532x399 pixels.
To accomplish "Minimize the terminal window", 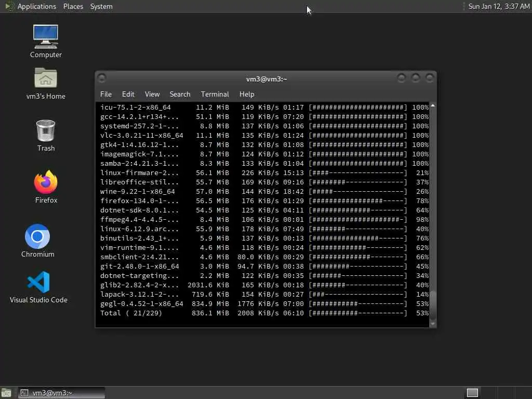I will [x=402, y=78].
